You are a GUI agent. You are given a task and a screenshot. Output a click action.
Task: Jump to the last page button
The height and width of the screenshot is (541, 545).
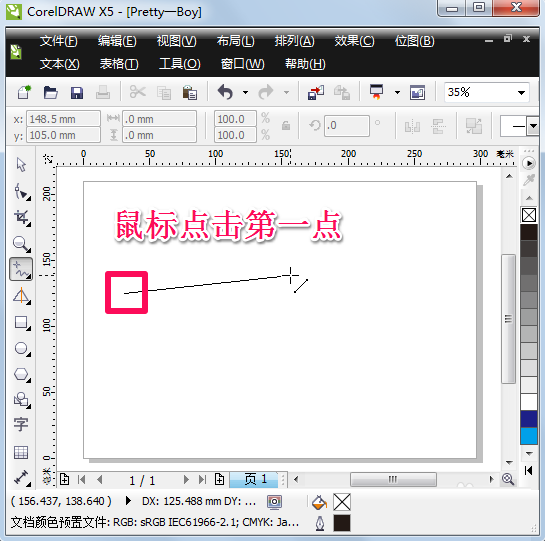click(x=203, y=480)
